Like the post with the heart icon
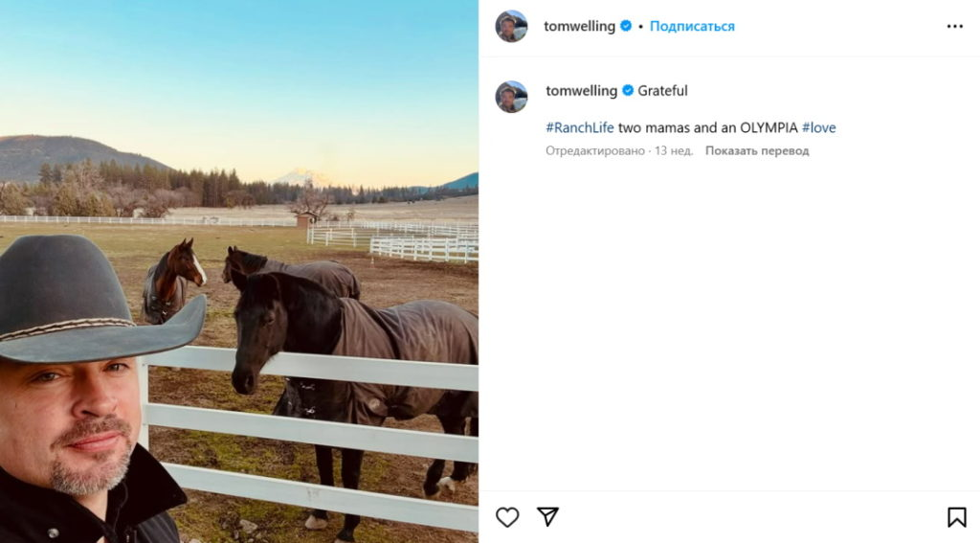980x543 pixels. click(507, 517)
